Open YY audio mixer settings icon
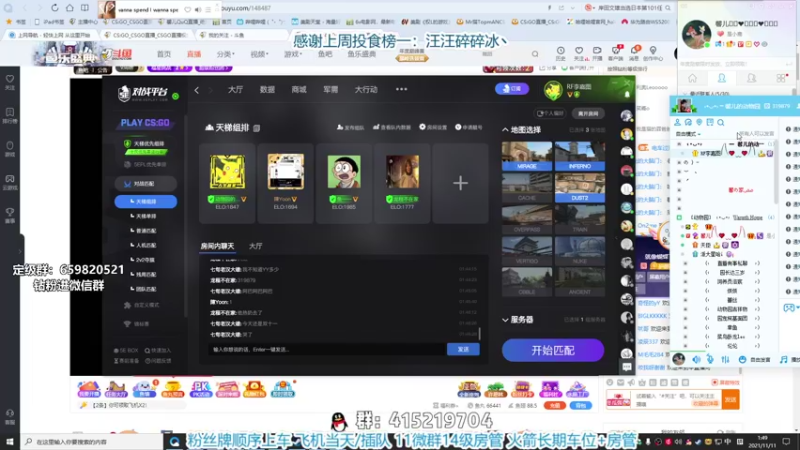Viewport: 800px width, 450px height. pyautogui.click(x=725, y=359)
